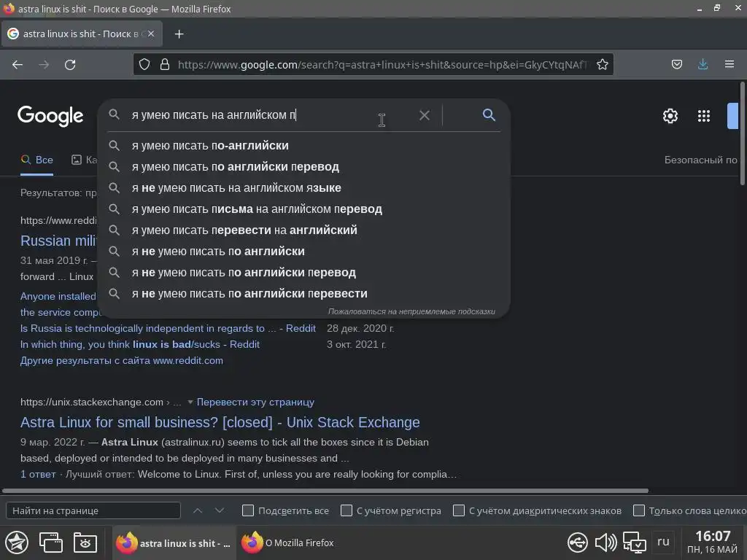747x560 pixels.
Task: Open the 'Все' results tab
Action: [x=36, y=160]
